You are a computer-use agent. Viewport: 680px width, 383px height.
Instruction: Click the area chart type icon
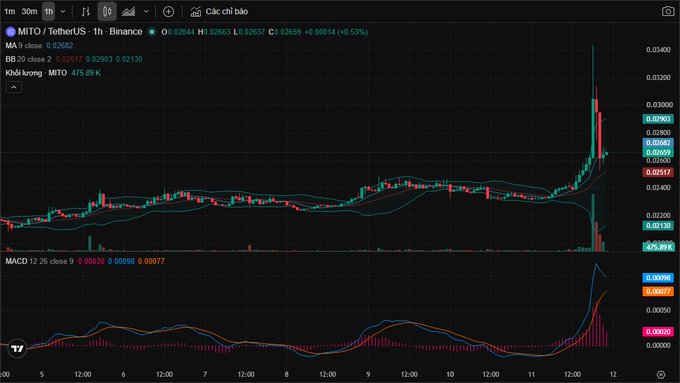128,12
